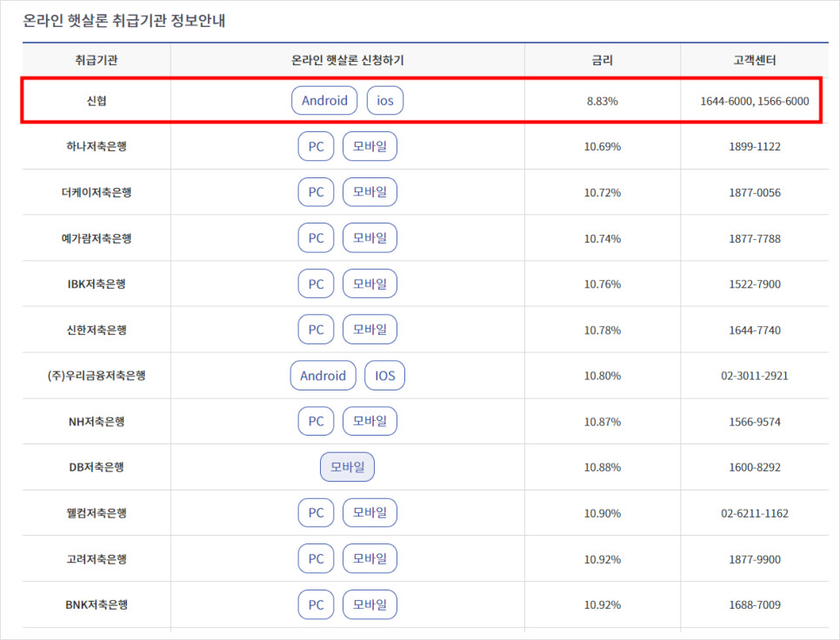Click the 온라인 햇살론 신청하기 column header
This screenshot has height=640, width=840.
347,60
